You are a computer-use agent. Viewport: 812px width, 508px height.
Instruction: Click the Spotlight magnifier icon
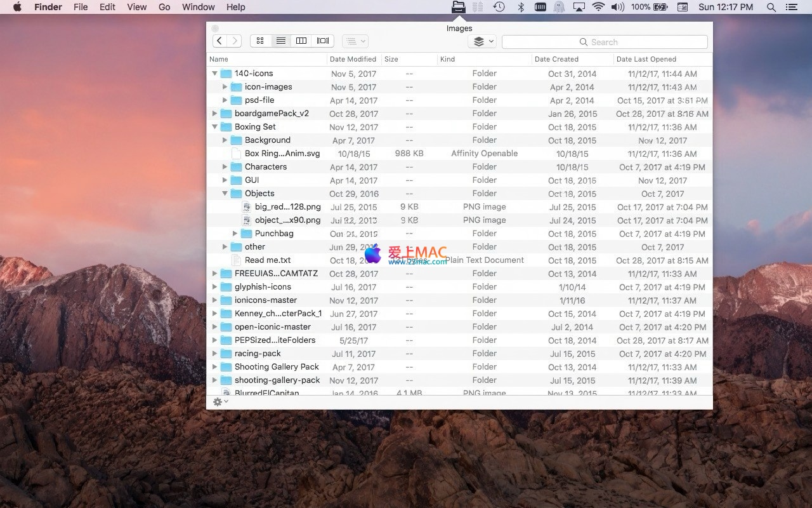point(771,7)
